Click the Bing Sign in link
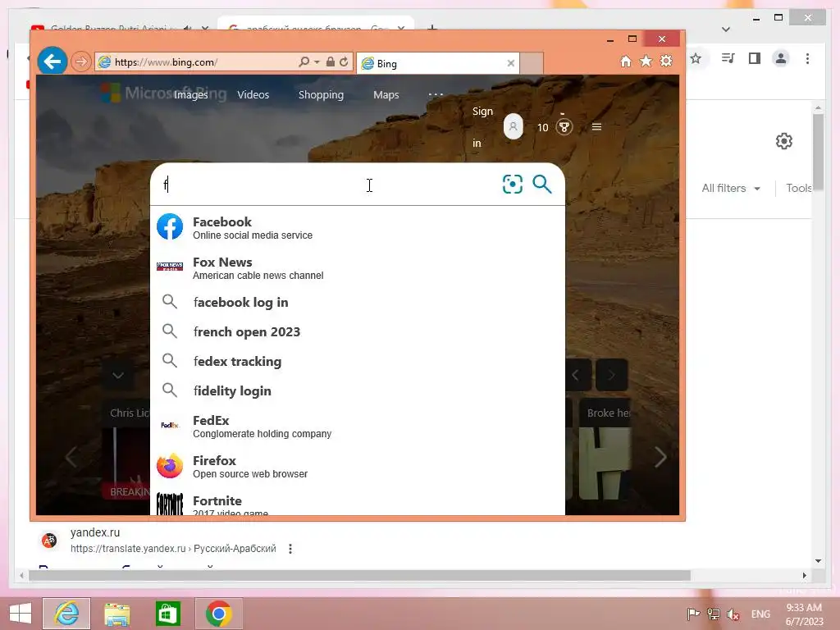This screenshot has width=840, height=630. [482, 127]
